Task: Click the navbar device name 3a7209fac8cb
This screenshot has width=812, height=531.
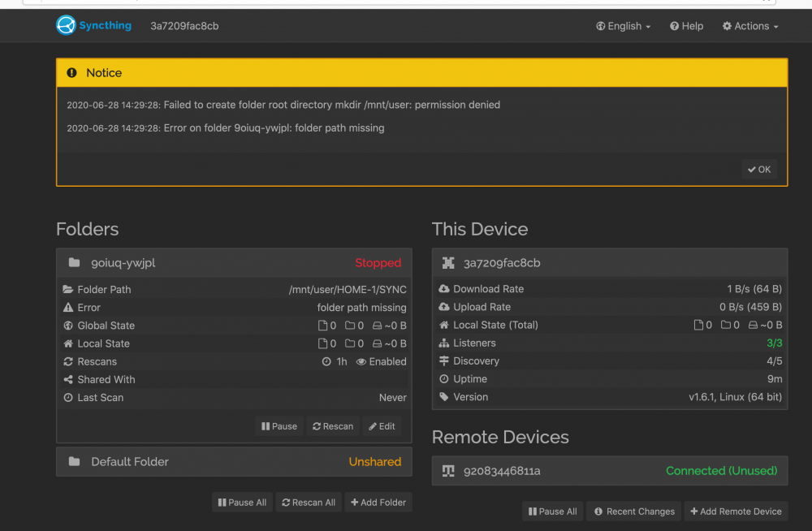Action: tap(184, 26)
